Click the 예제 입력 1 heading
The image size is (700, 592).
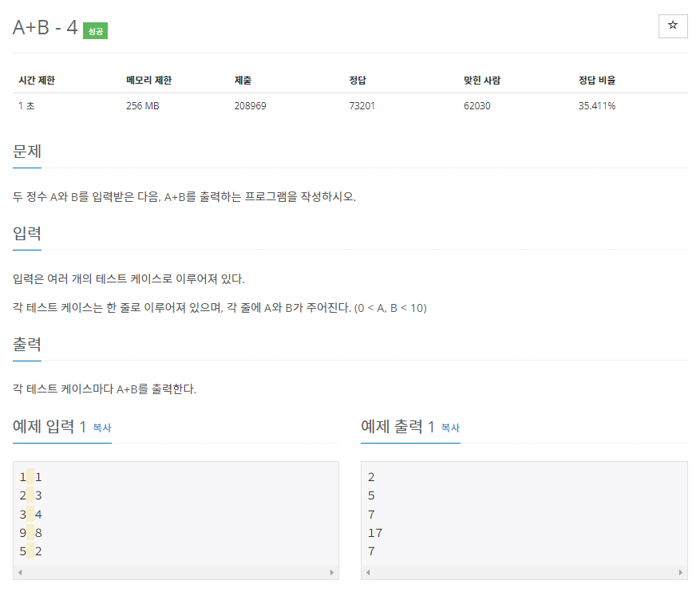coord(49,427)
